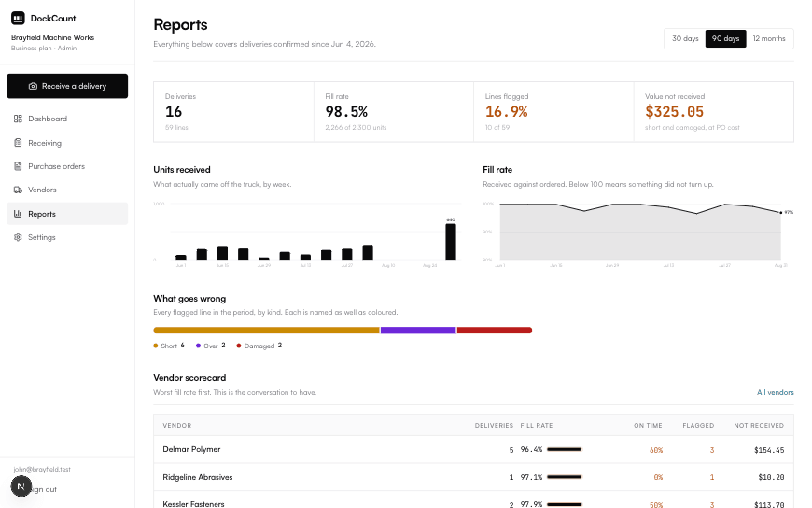The image size is (812, 508).
Task: Open the All vendors link
Action: coord(776,392)
